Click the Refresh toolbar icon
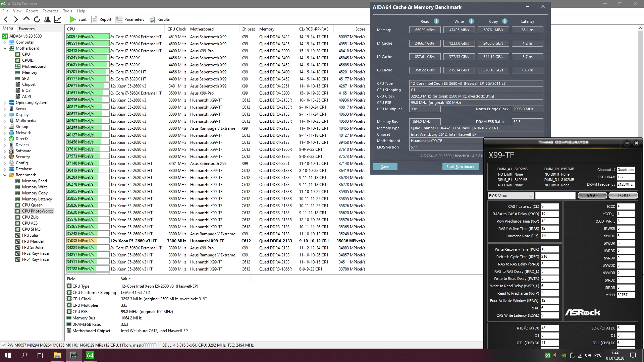Viewport: 644px width, 362px height. [x=37, y=19]
